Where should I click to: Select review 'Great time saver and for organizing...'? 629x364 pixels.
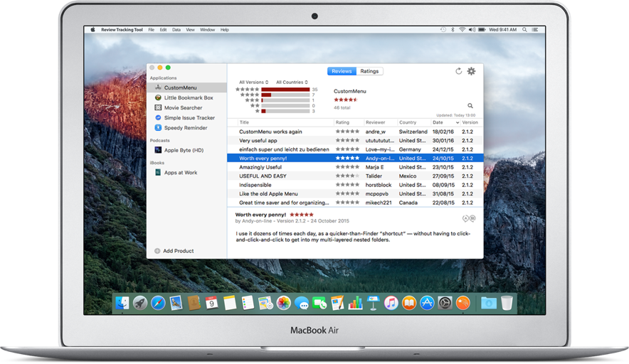355,203
